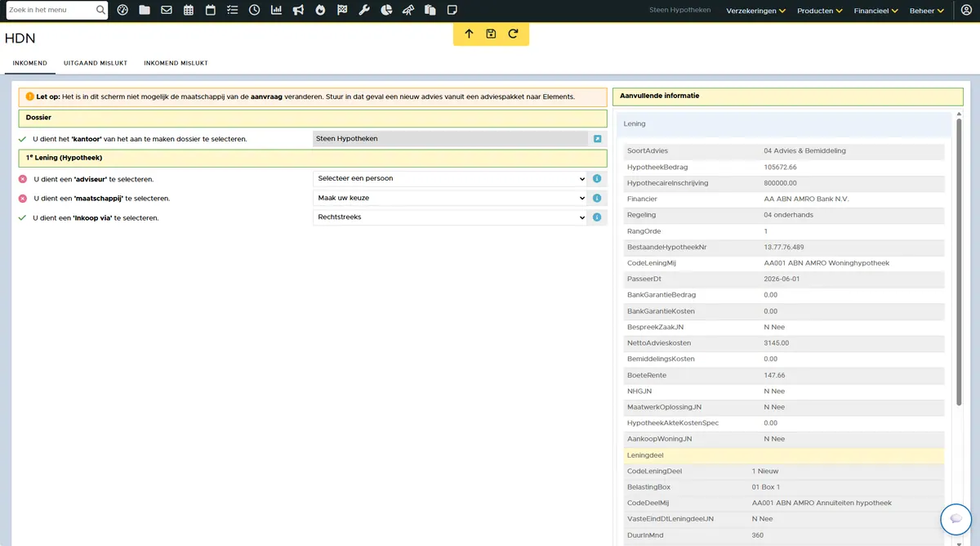Viewport: 980px width, 546px height.
Task: Open the chat bubble widget
Action: tap(956, 519)
